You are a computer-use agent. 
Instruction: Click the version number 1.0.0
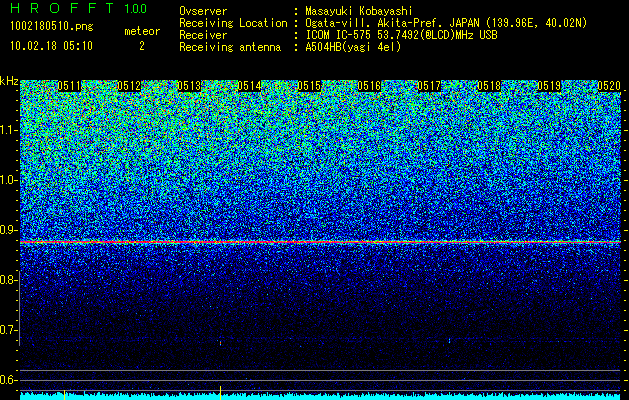point(135,8)
